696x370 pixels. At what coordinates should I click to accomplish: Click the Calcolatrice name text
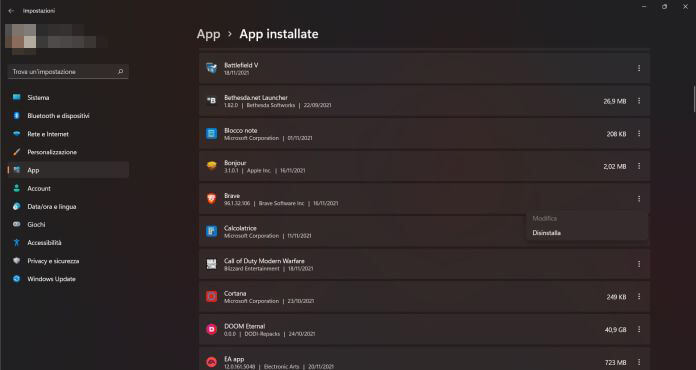pyautogui.click(x=240, y=228)
